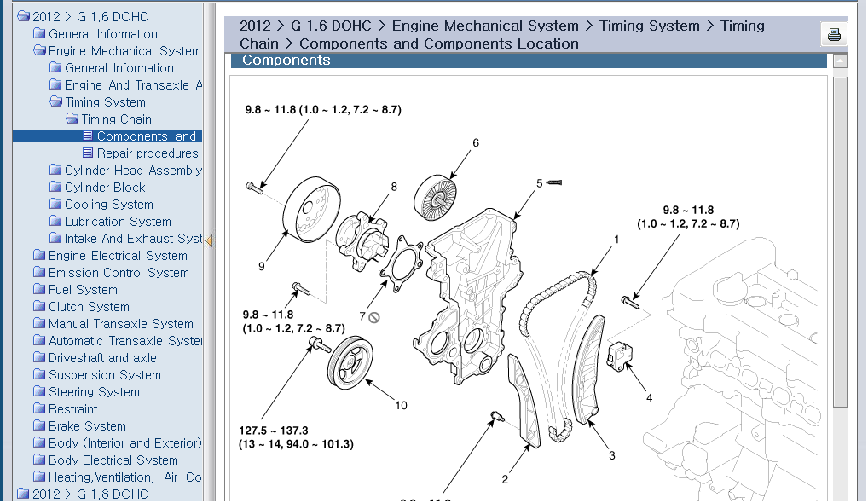Click the folder icon beside Lubrication System

[55, 221]
